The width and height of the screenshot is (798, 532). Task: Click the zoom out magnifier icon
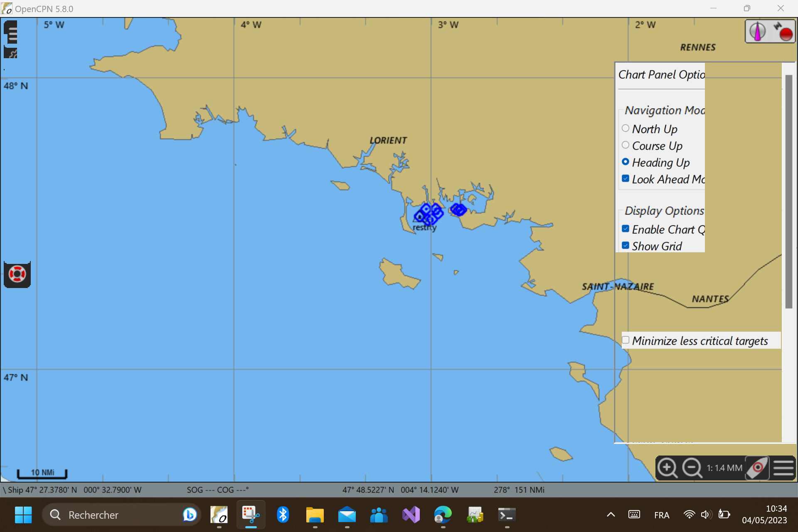click(x=692, y=468)
